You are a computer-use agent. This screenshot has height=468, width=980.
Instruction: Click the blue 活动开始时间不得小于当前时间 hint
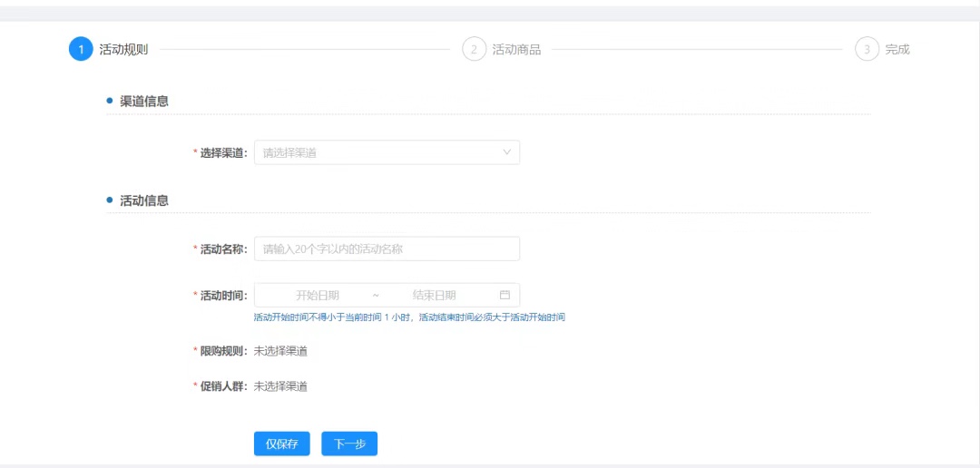pos(409,317)
